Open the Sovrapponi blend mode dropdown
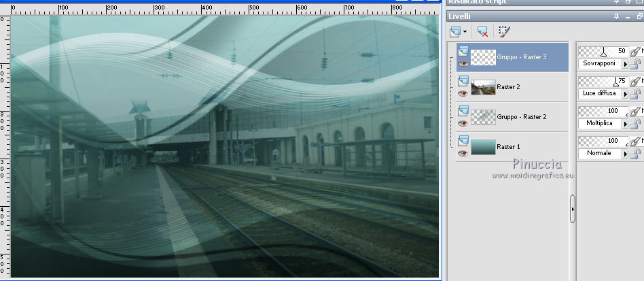The height and width of the screenshot is (281, 644). pos(603,64)
